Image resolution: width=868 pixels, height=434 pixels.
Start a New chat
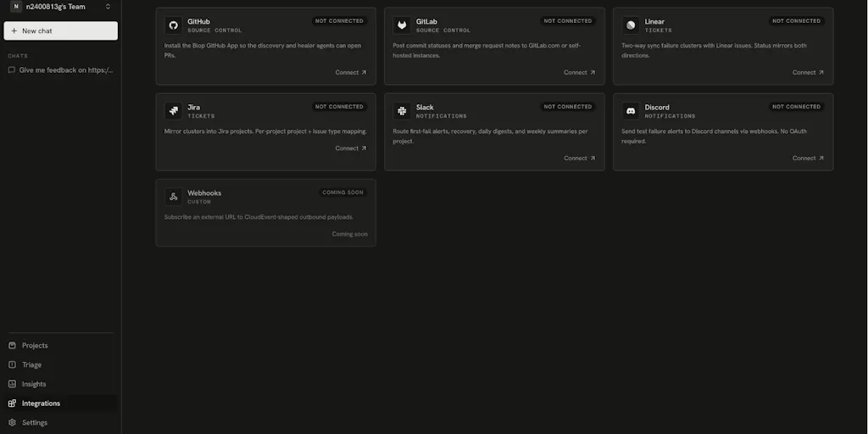coord(60,31)
